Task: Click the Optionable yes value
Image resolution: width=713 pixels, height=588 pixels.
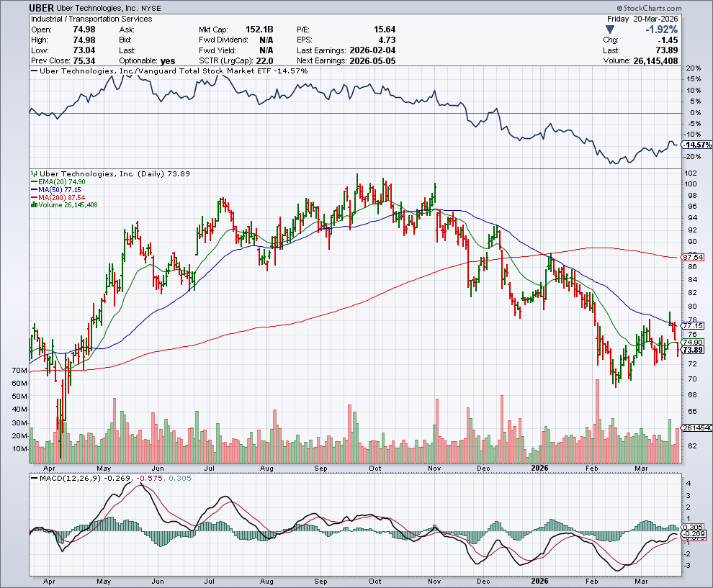Action: 168,61
